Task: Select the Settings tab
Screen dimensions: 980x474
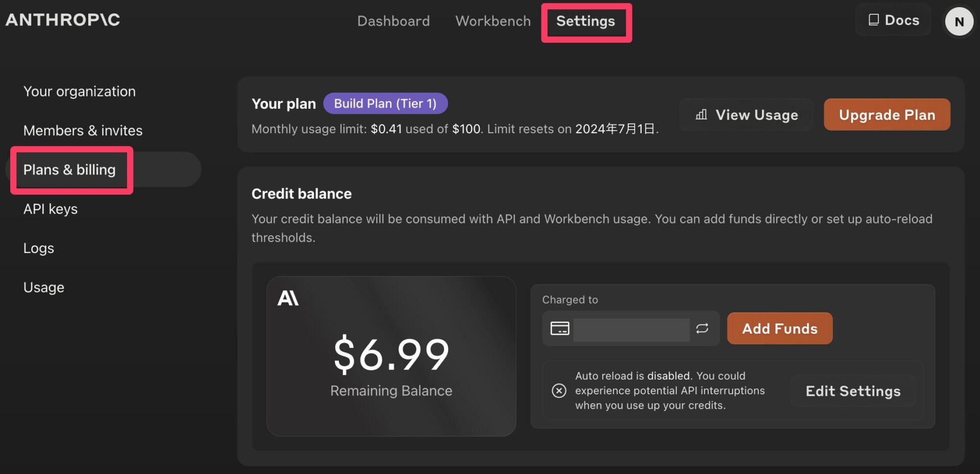Action: point(585,21)
